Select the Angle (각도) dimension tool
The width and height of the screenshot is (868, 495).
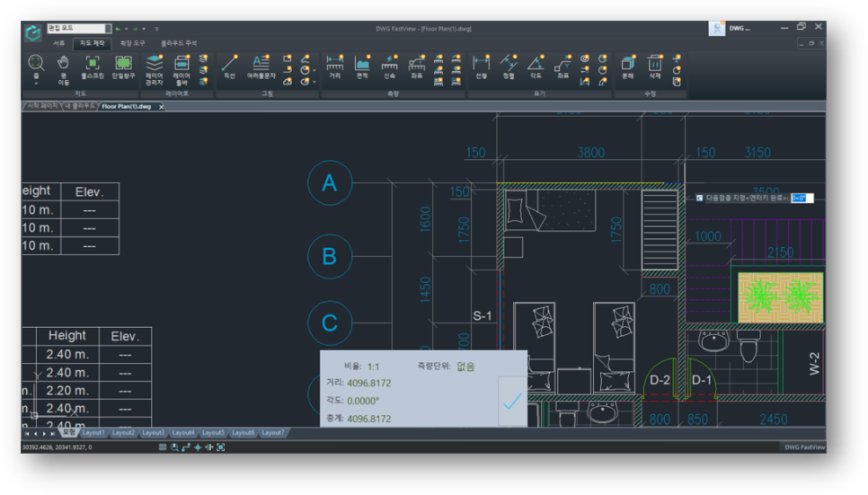[x=536, y=67]
